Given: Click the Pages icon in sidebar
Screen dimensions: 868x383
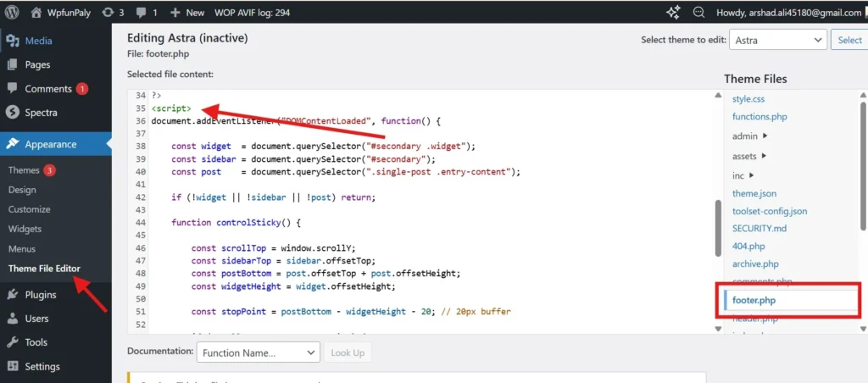Looking at the screenshot, I should pyautogui.click(x=12, y=64).
